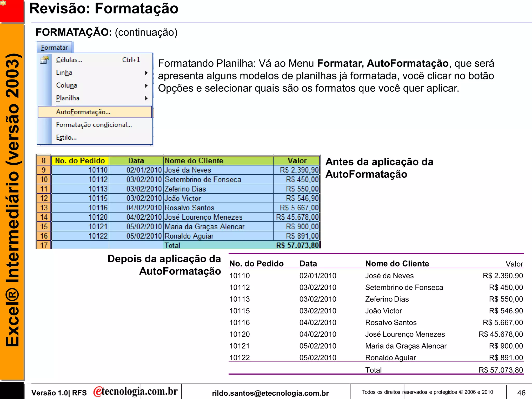Expand the Coluna submenu arrow
The height and width of the screenshot is (399, 532).
click(x=147, y=86)
